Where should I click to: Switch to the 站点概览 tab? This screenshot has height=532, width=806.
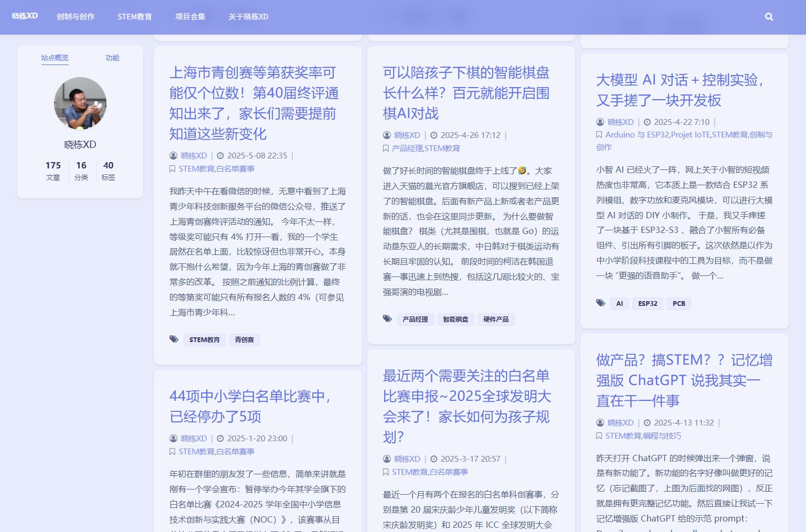(55, 58)
